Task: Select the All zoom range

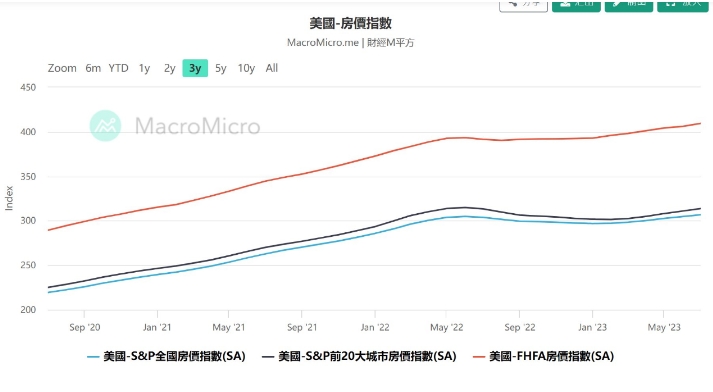Action: click(271, 68)
